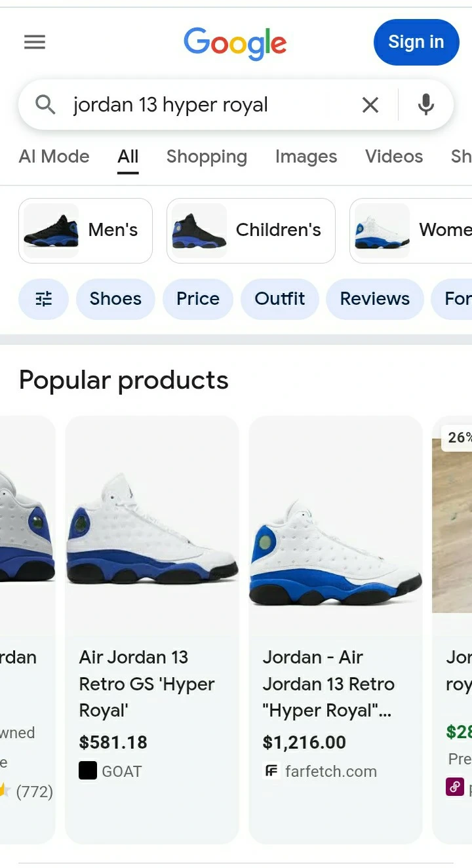Image resolution: width=472 pixels, height=868 pixels.
Task: Click into the search query field
Action: pos(210,105)
